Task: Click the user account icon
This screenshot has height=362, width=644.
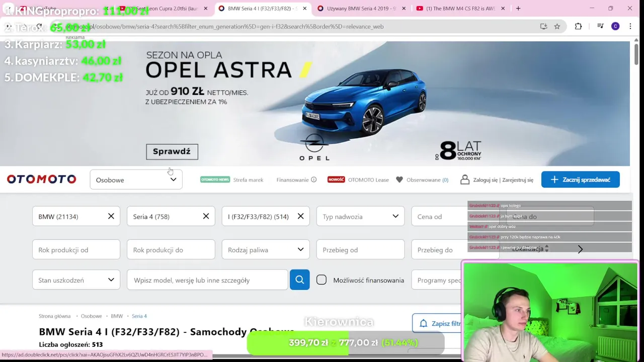Action: pyautogui.click(x=465, y=179)
